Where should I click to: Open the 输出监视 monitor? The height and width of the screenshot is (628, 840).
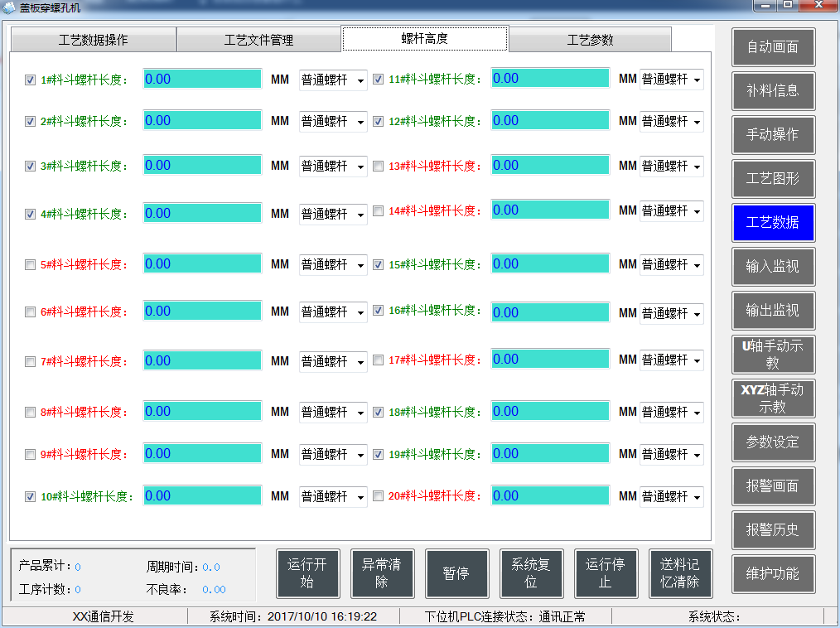tap(773, 310)
